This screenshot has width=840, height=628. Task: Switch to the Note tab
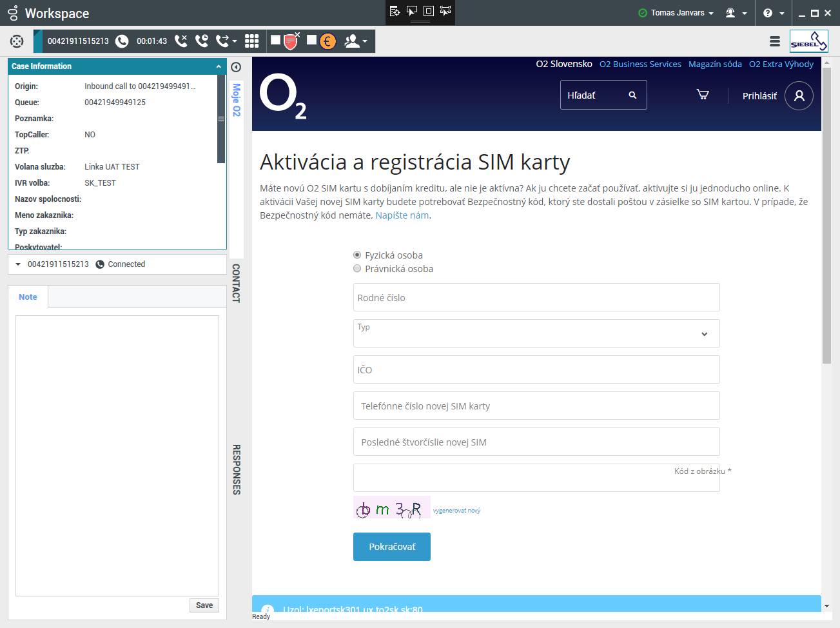click(28, 297)
